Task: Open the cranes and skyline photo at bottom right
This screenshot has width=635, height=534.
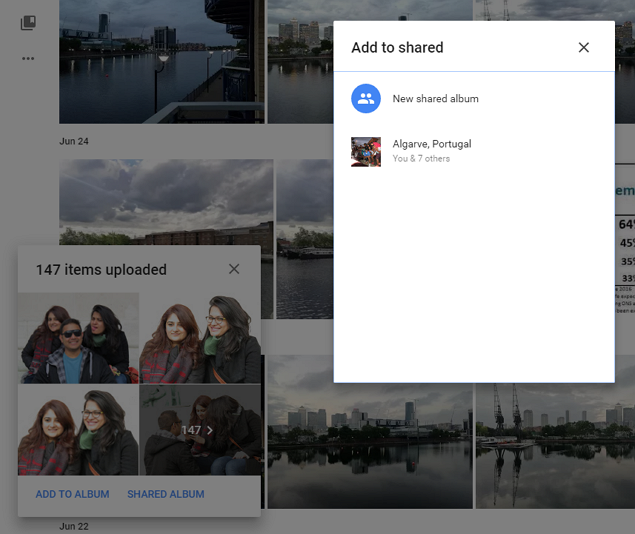Action: tap(555, 446)
